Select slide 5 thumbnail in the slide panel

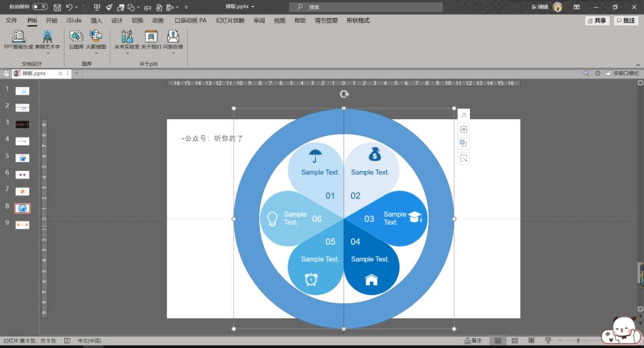[x=22, y=158]
